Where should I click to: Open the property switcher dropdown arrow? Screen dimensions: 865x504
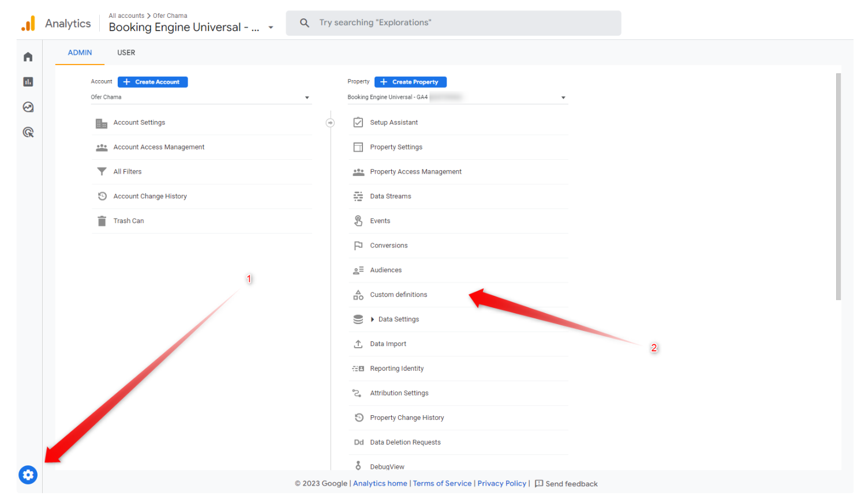pos(271,28)
